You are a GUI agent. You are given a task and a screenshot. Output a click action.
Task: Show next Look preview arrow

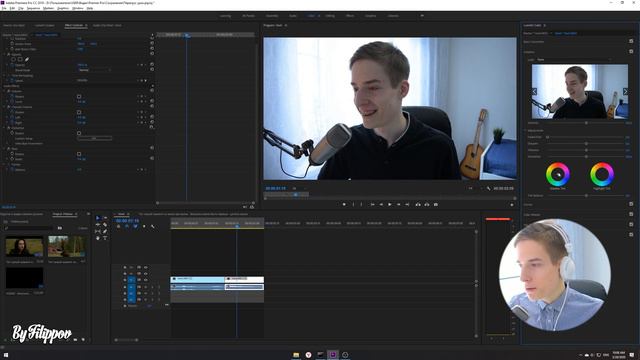[625, 91]
